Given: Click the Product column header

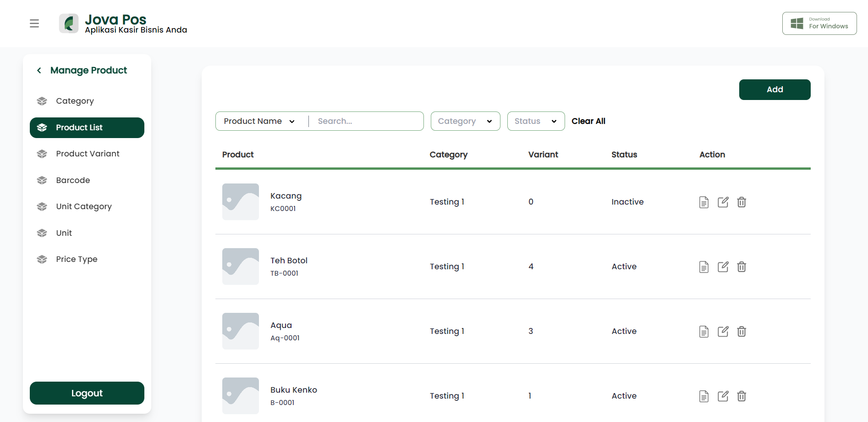Looking at the screenshot, I should (238, 155).
